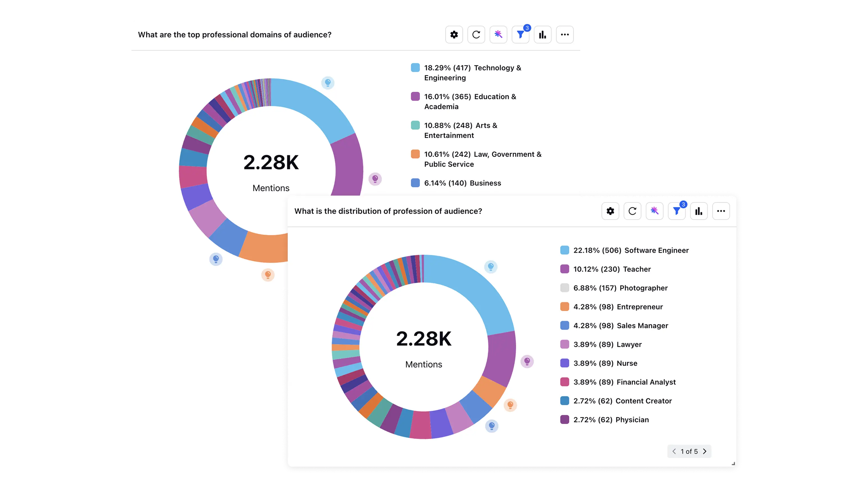Open more options on profession distribution widget
Viewport: 868px width, 486px height.
pyautogui.click(x=721, y=211)
